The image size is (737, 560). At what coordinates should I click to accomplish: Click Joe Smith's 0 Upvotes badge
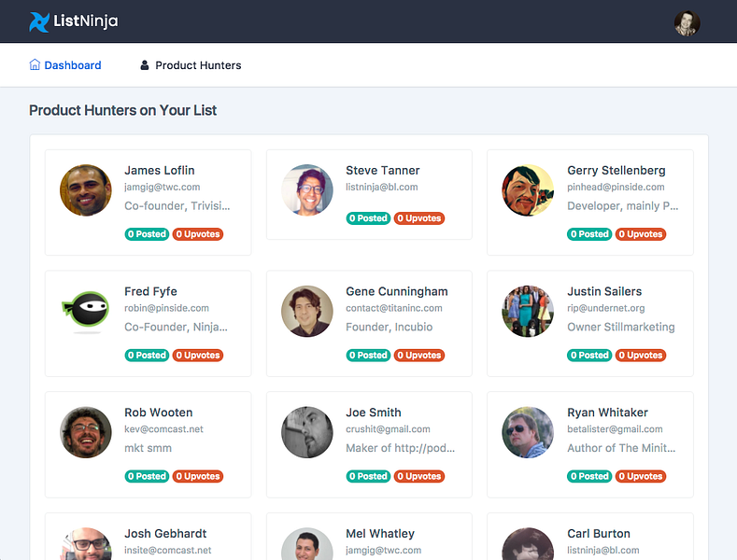coord(418,476)
